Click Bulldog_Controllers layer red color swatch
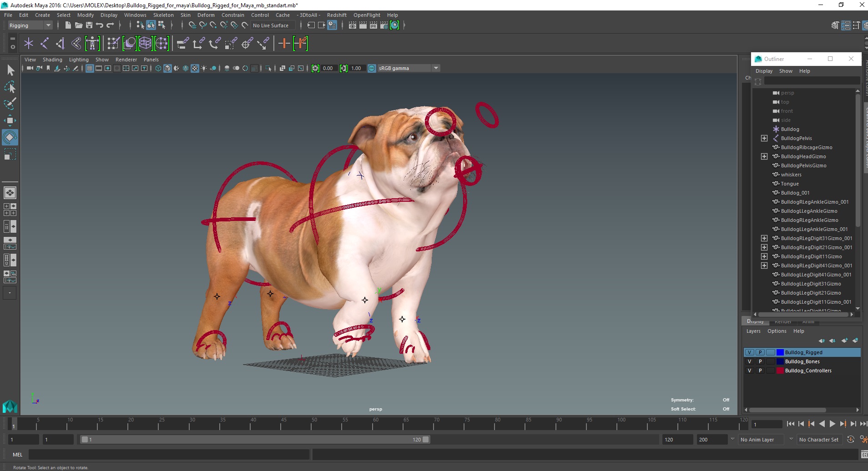This screenshot has width=868, height=471. (780, 371)
